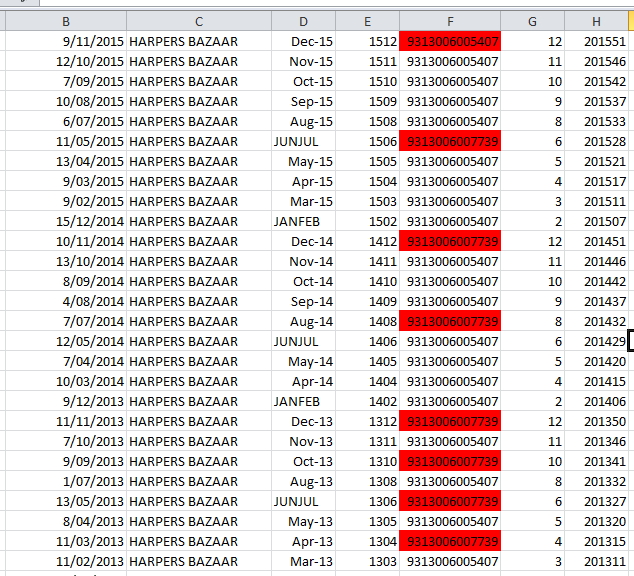Click column G cell in the 201542 row
The width and height of the screenshot is (634, 576).
[x=533, y=81]
